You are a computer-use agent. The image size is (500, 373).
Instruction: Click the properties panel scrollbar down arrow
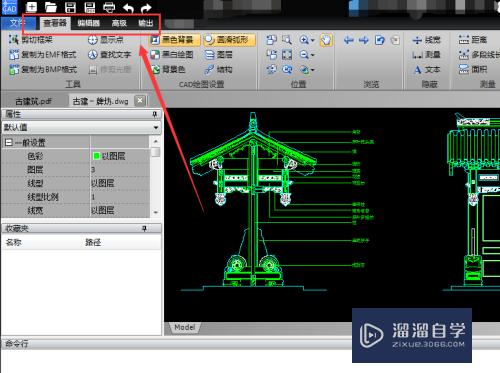tap(156, 212)
